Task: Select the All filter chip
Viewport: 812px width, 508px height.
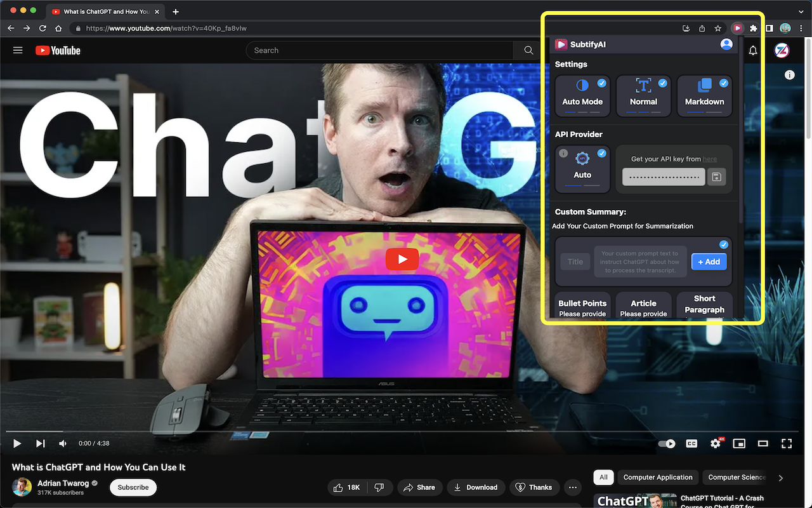Action: [x=603, y=478]
